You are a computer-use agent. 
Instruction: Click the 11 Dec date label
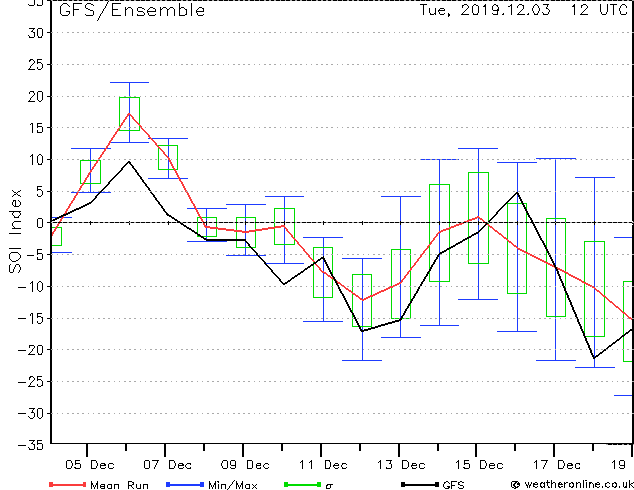[323, 465]
